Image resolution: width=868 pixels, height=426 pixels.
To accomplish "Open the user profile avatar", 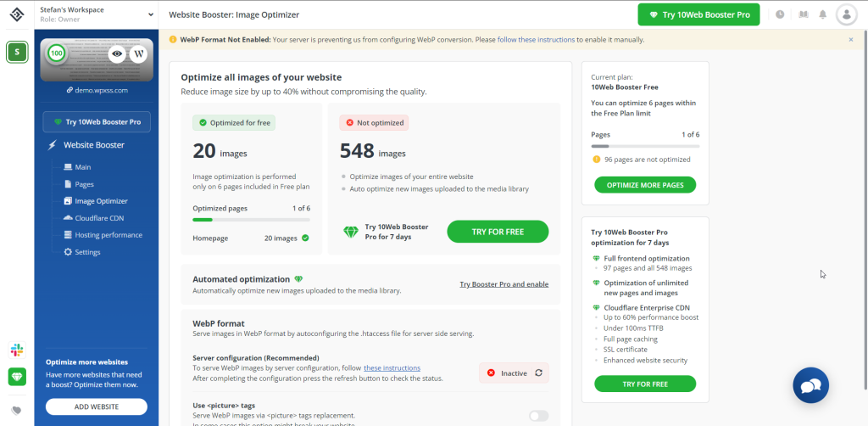I will (847, 14).
